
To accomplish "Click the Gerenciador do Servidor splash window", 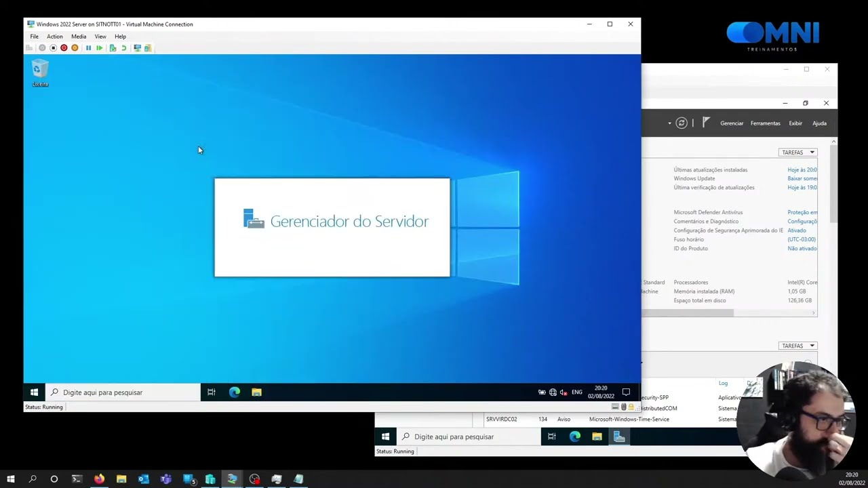I will click(332, 228).
